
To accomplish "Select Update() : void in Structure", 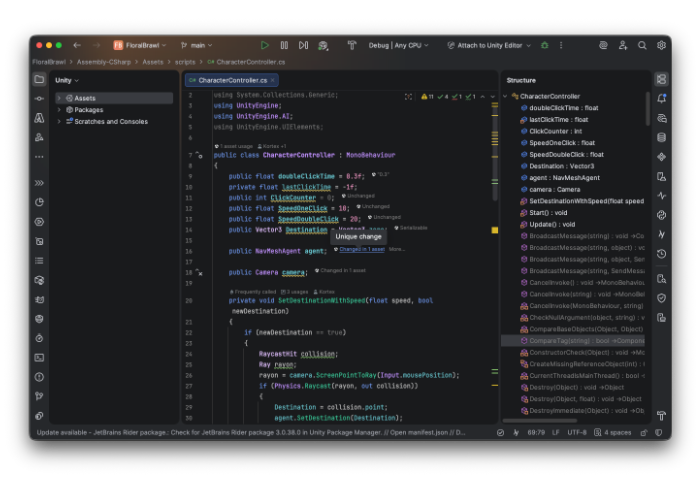I will pos(552,225).
